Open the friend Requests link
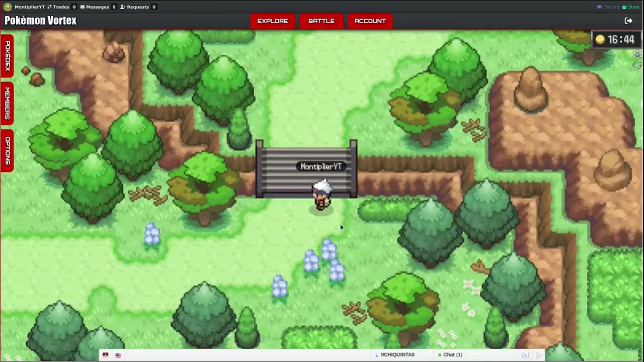The height and width of the screenshot is (362, 644). coord(138,7)
